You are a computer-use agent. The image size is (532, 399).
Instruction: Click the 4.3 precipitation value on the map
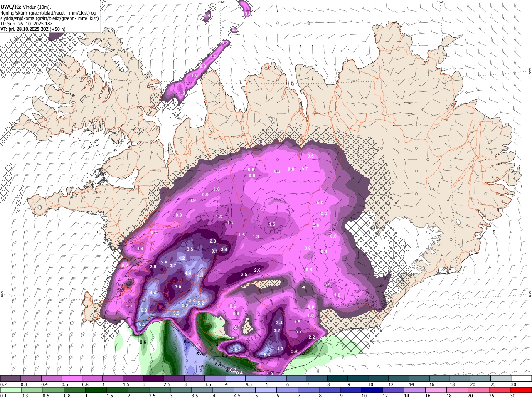200,275
